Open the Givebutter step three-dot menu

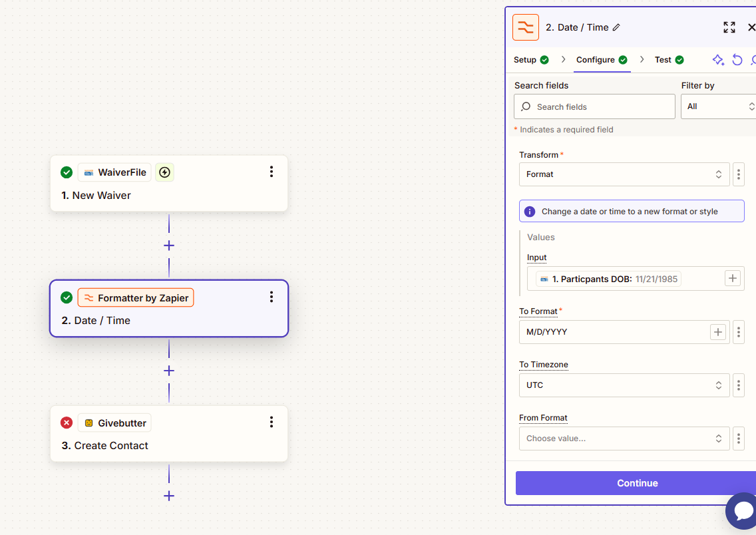pos(272,423)
